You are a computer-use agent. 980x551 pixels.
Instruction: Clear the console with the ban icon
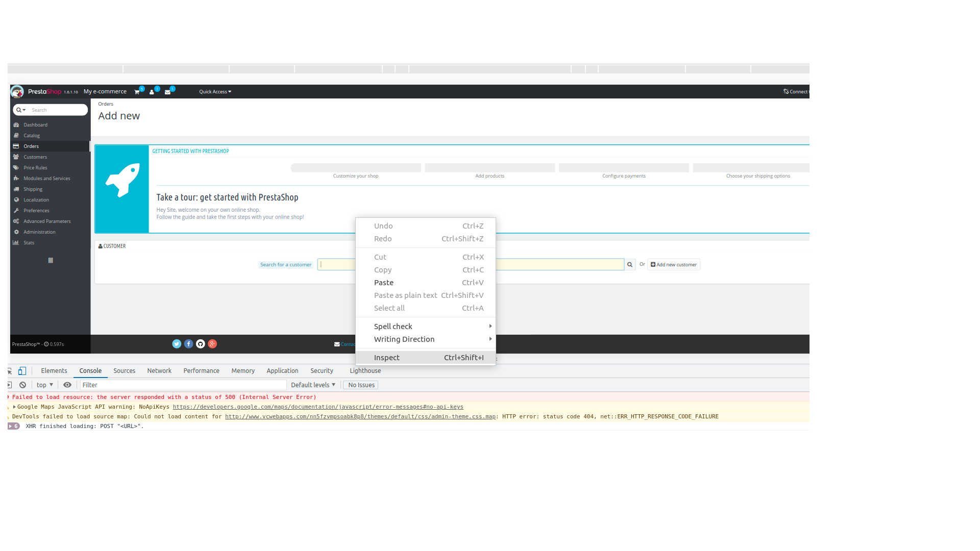coord(22,385)
